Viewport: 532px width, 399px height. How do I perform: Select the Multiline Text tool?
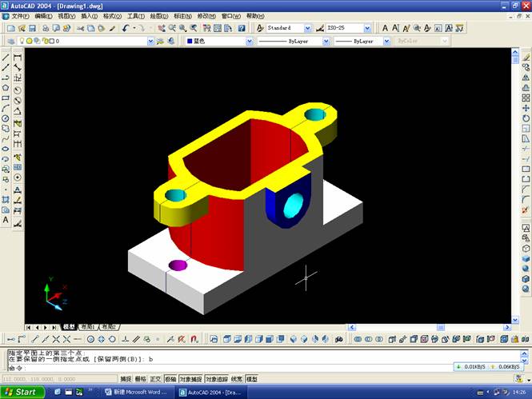pos(6,219)
